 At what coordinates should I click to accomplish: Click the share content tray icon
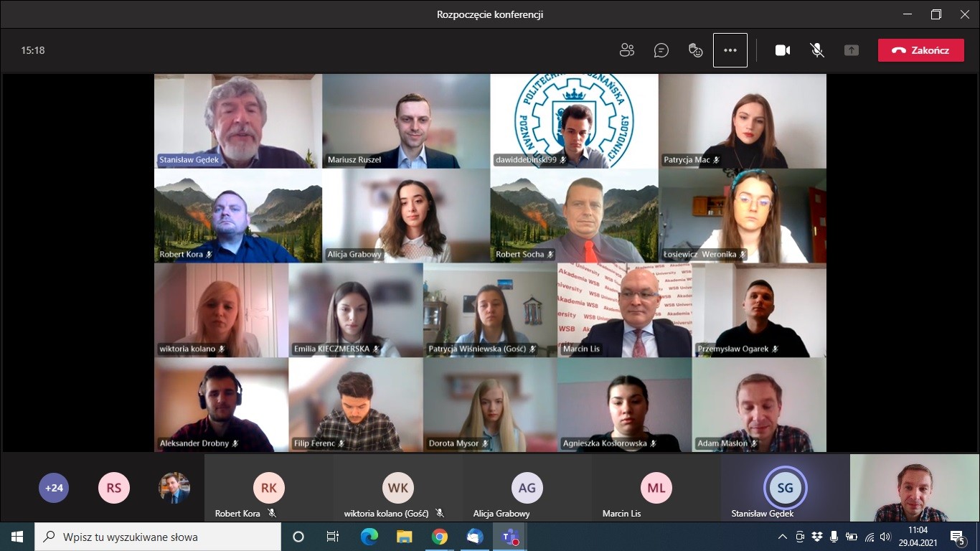[x=851, y=50]
